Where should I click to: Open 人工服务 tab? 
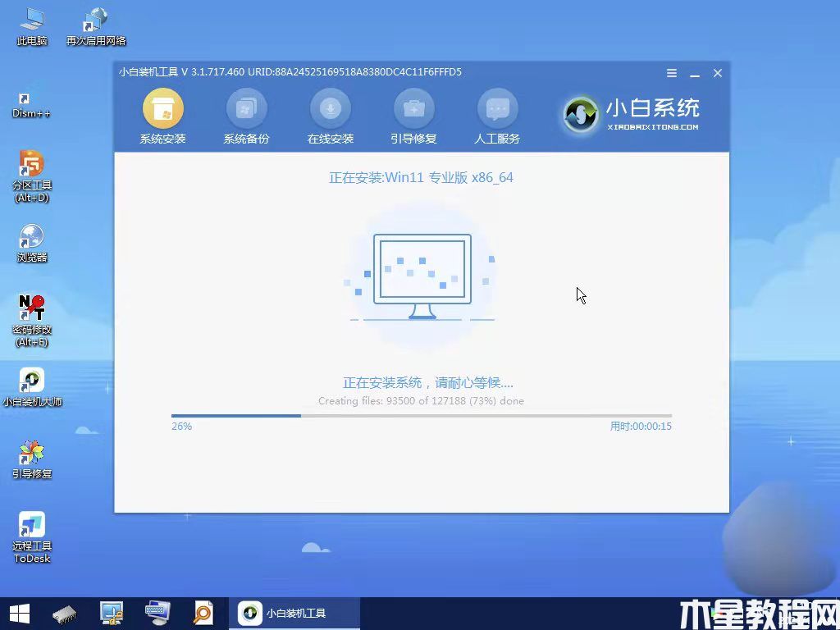click(497, 116)
